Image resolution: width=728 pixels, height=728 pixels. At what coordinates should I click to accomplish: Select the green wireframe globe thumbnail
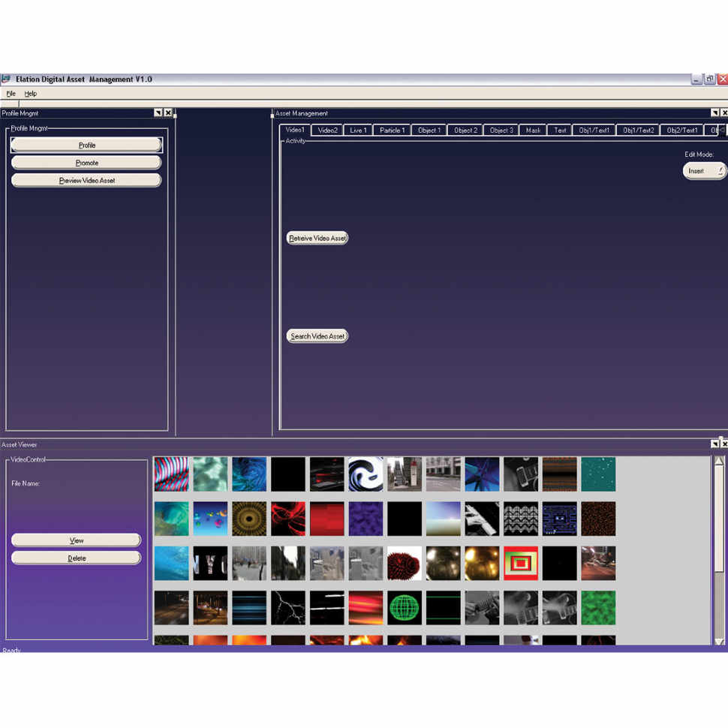(404, 607)
